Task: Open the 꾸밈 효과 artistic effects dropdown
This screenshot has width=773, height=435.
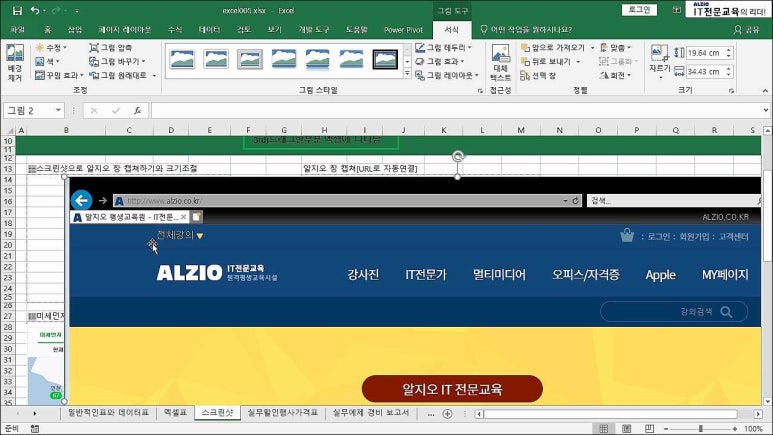Action: point(59,75)
